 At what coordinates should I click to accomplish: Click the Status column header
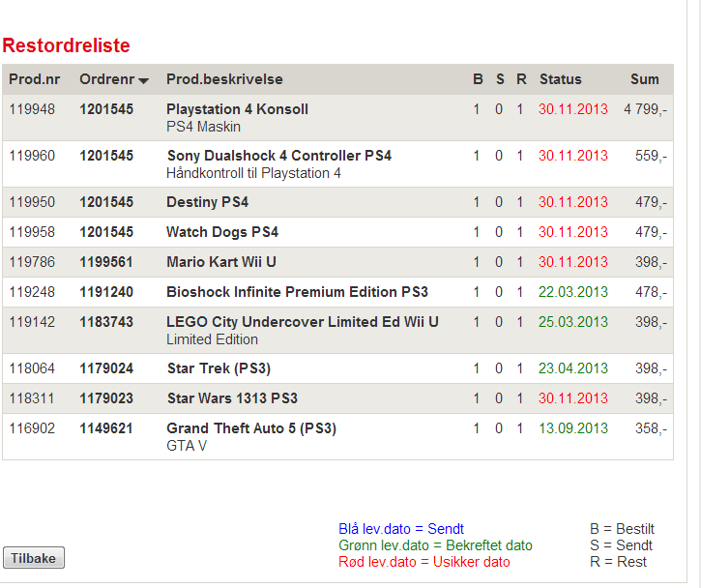coord(560,79)
